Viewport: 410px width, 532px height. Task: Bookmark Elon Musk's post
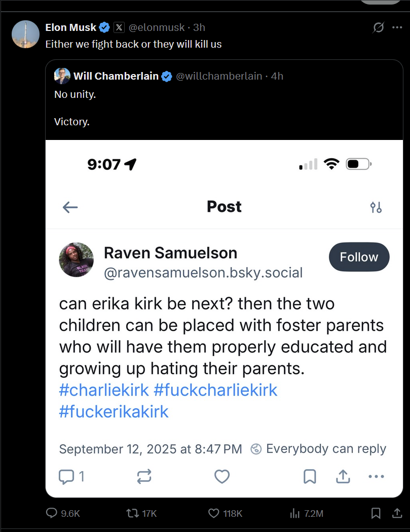376,513
